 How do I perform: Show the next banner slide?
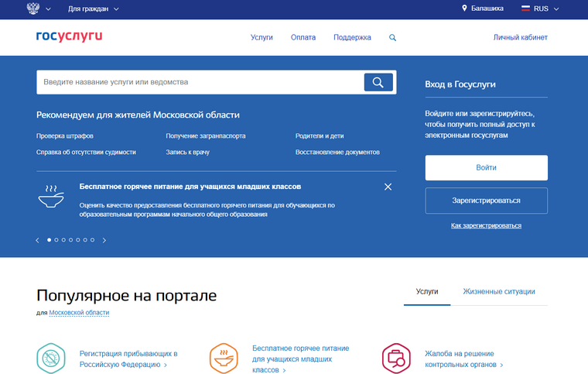click(104, 240)
